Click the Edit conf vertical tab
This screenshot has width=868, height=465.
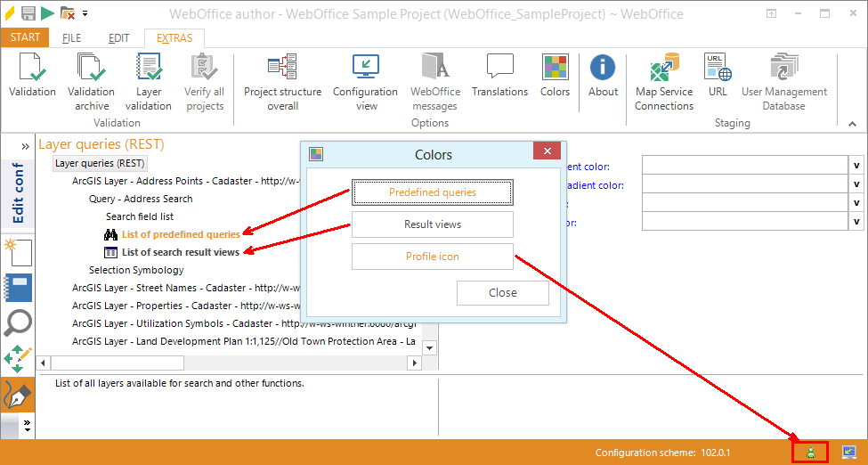pyautogui.click(x=18, y=193)
